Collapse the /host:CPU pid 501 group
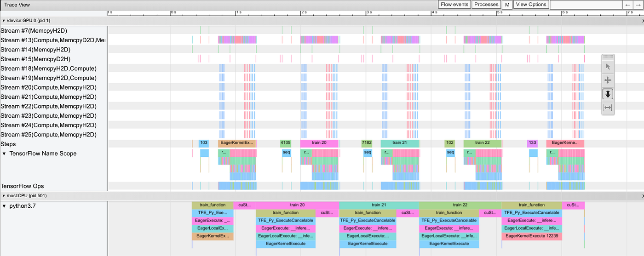Viewport: 644px width, 256px height. tap(4, 196)
